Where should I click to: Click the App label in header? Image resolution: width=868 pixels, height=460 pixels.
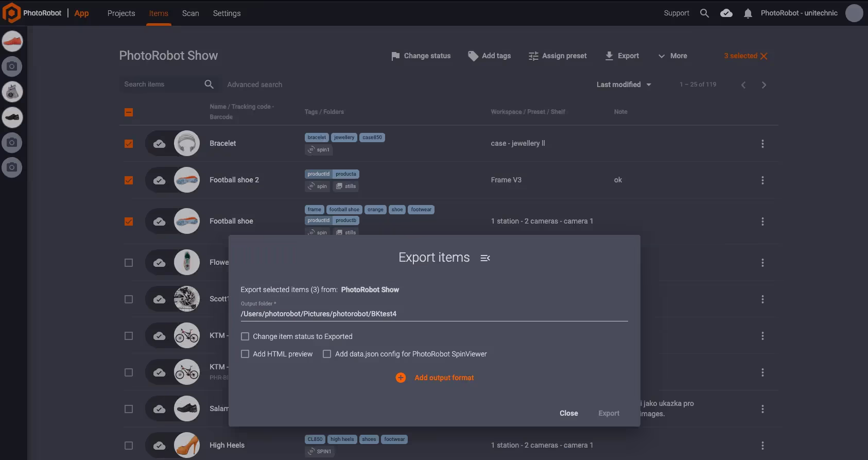(81, 13)
